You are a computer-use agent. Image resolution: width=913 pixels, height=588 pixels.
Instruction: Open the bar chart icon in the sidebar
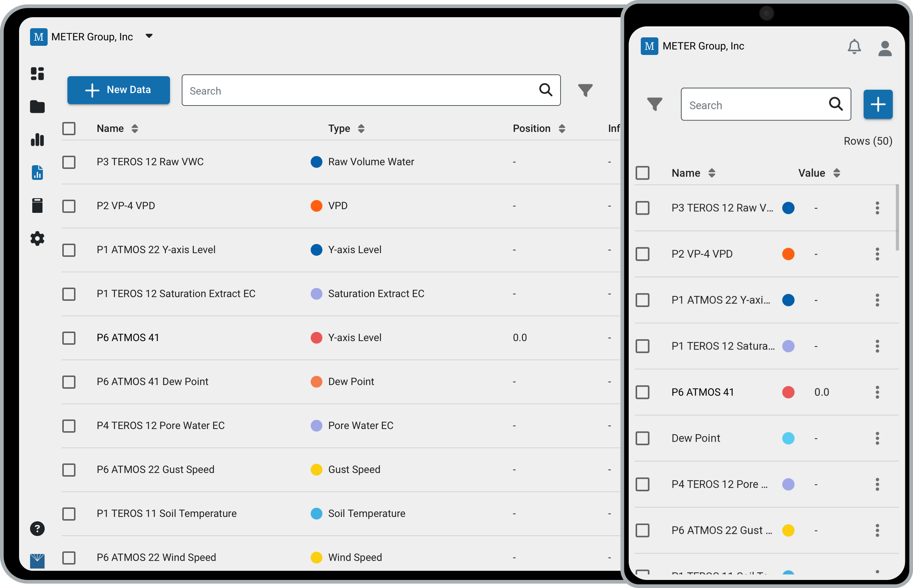coord(37,140)
